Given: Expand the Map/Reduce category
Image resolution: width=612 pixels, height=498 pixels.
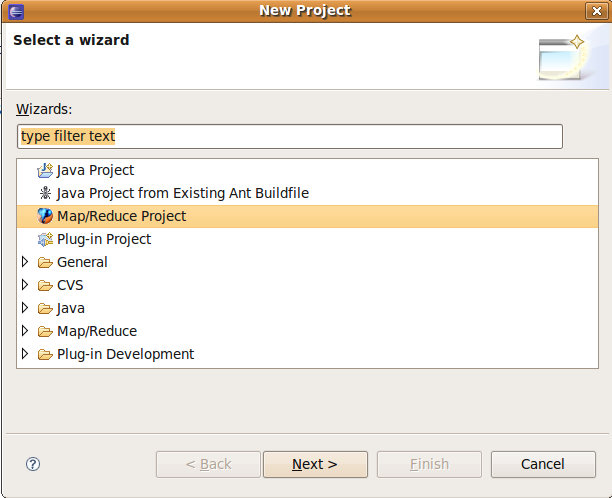Looking at the screenshot, I should (x=26, y=332).
